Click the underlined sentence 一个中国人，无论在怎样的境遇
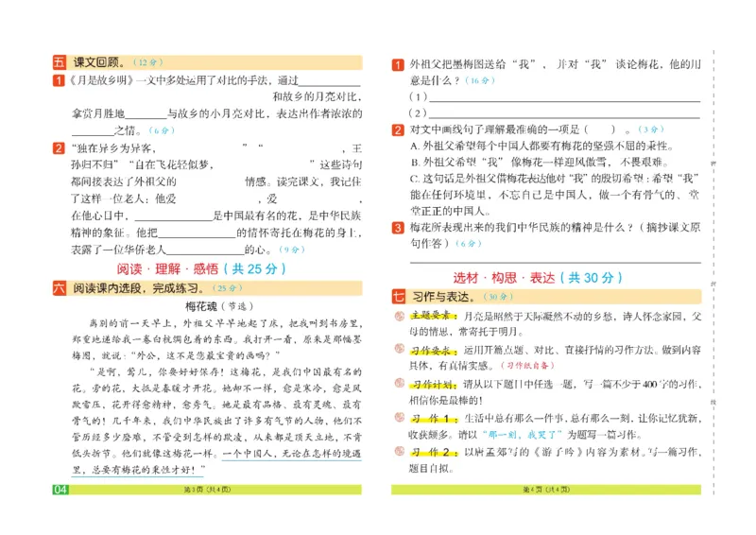Screen dimensions: 756x535 tap(292, 454)
